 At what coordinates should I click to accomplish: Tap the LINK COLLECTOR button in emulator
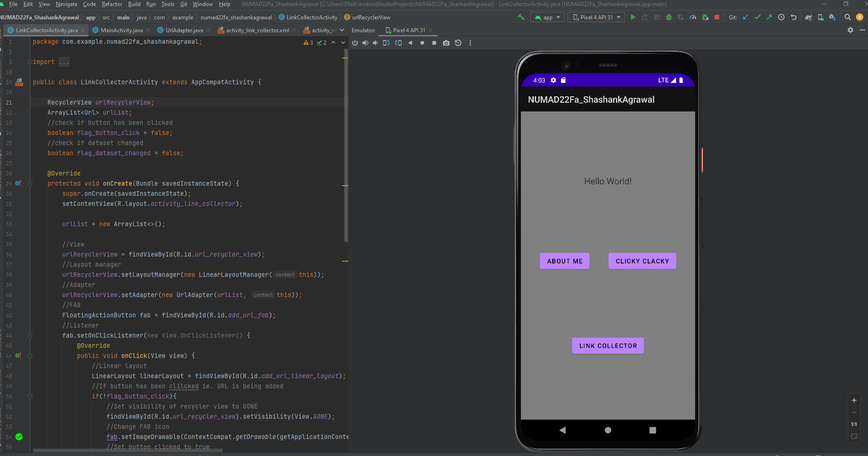tap(608, 345)
